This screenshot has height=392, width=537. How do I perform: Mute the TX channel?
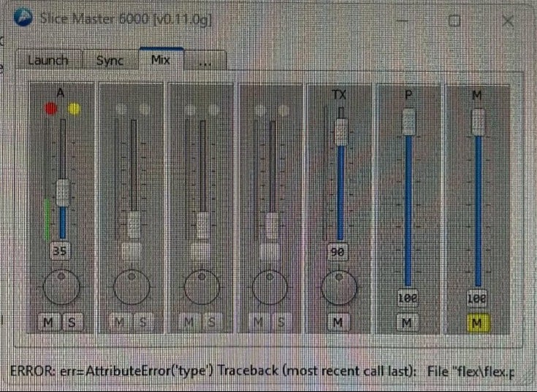click(x=338, y=322)
